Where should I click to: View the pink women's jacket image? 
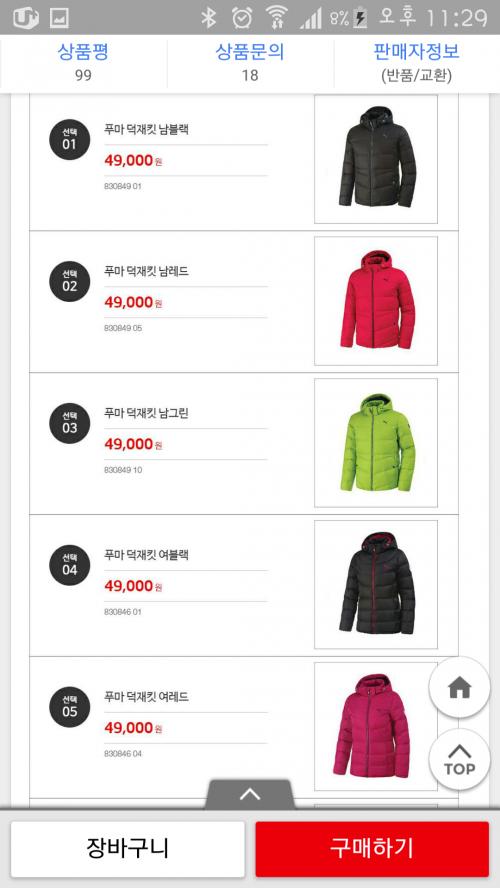[376, 727]
